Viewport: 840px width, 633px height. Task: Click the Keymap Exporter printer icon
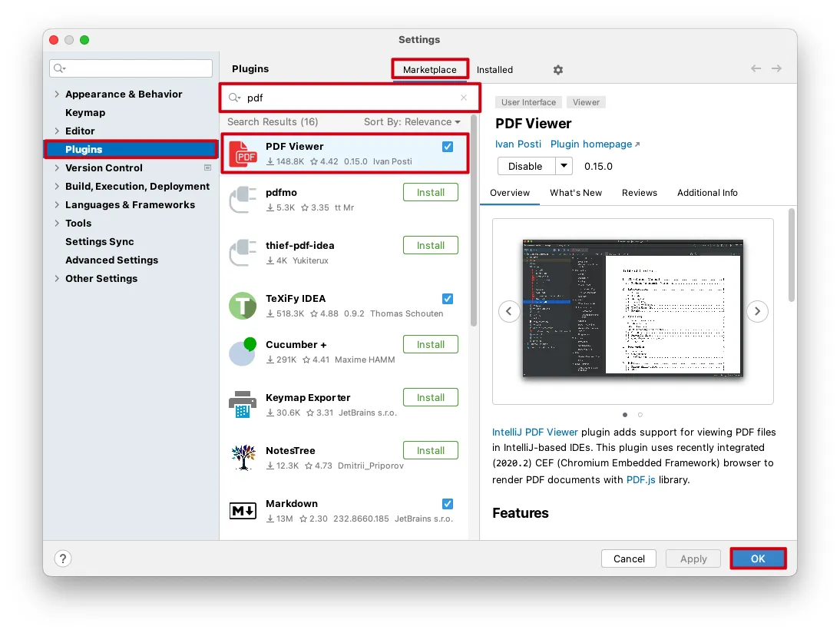[243, 405]
